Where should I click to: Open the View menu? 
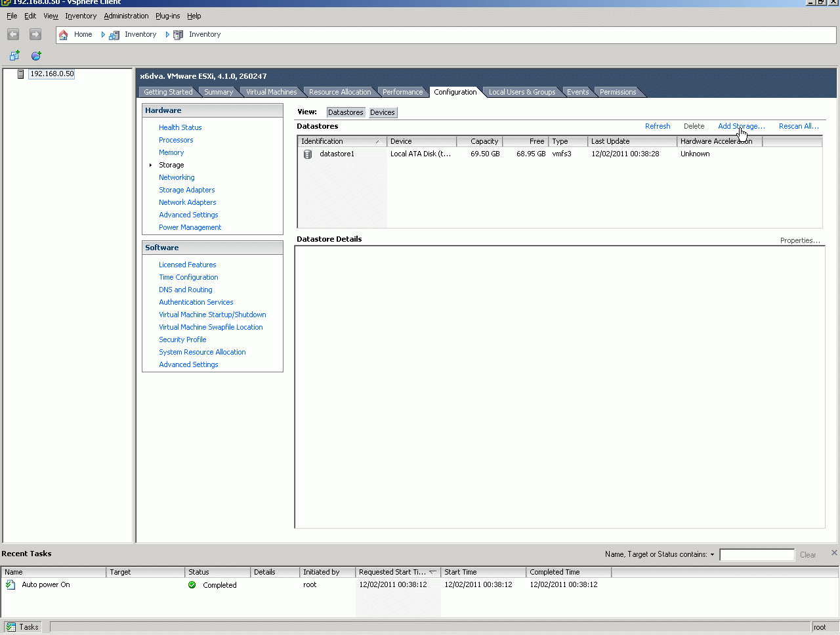point(51,16)
